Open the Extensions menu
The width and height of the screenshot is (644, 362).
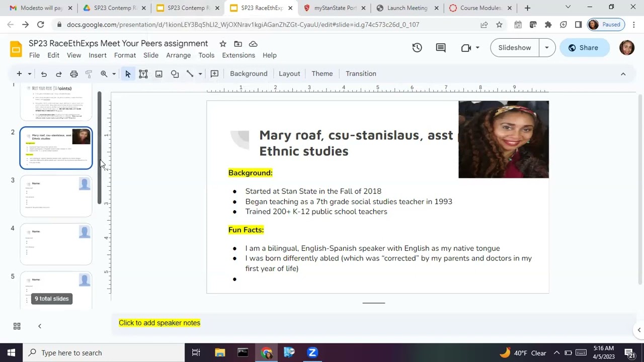[x=238, y=55]
